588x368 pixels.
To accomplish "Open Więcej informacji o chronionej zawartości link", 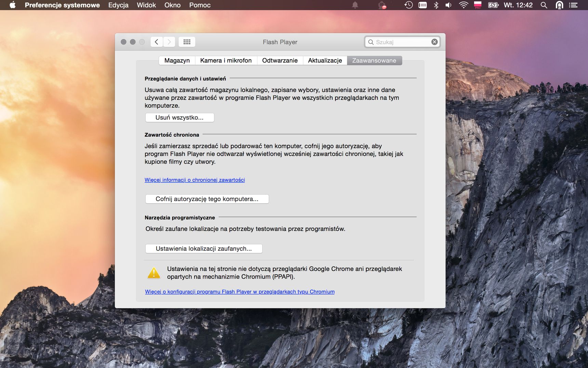I will pos(195,180).
